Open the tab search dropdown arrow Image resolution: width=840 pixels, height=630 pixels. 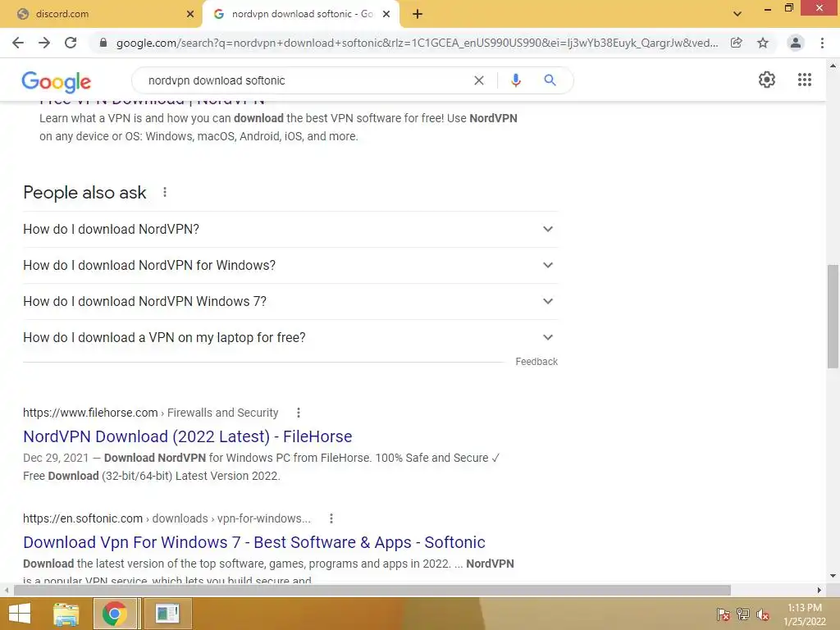[737, 14]
